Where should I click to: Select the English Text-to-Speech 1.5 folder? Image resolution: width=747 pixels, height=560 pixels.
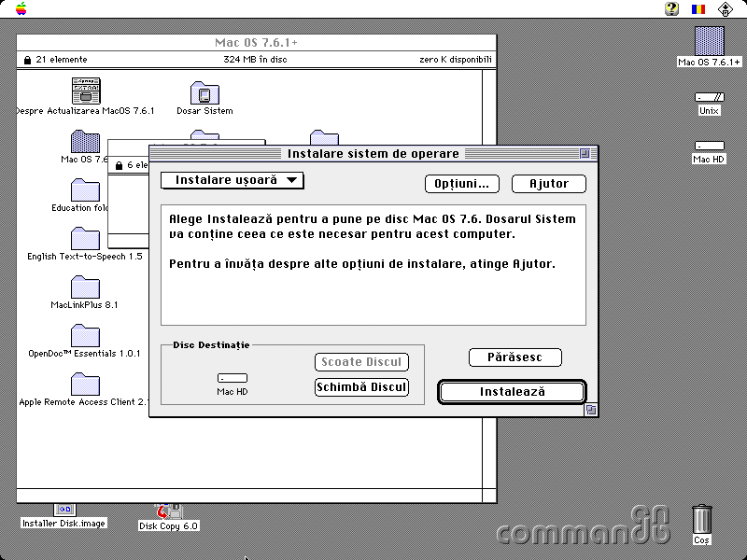pos(85,239)
